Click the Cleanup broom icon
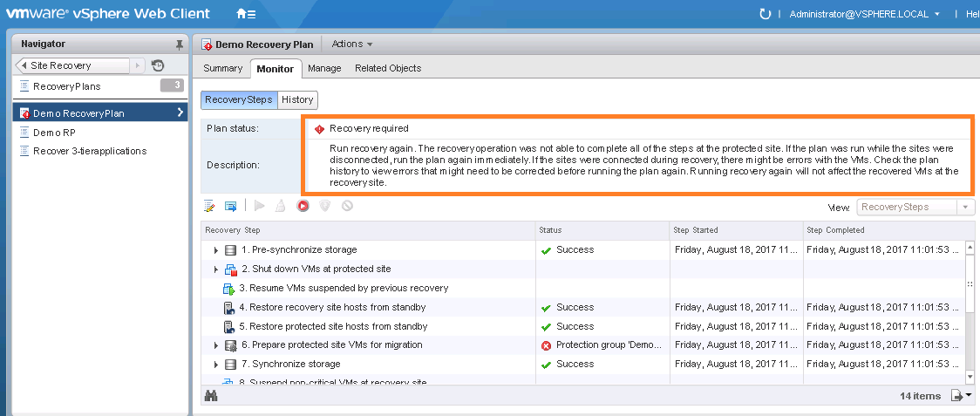This screenshot has width=980, height=416. (282, 205)
